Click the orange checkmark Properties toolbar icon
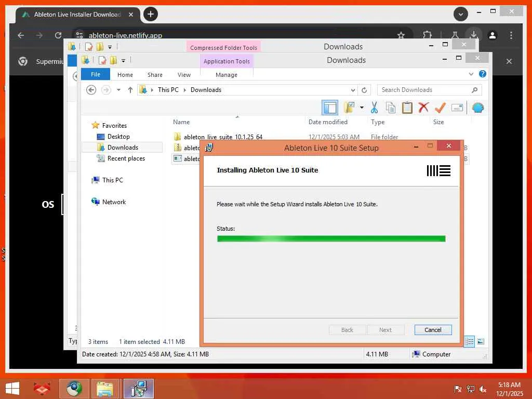532x399 pixels. (440, 108)
